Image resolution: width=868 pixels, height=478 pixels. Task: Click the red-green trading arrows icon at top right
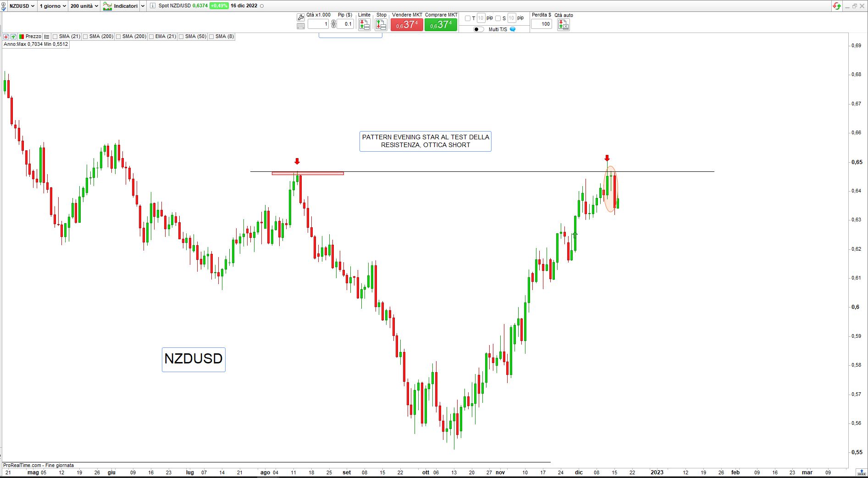pyautogui.click(x=837, y=6)
